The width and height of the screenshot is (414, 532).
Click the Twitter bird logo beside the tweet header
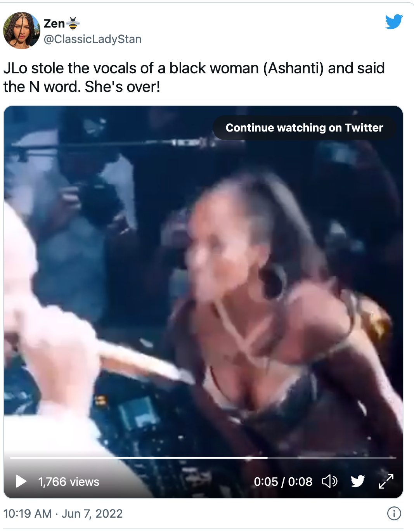click(x=394, y=22)
